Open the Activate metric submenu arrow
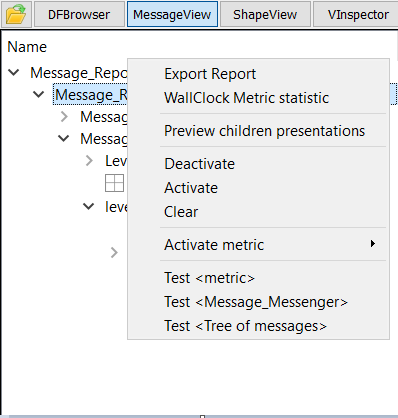 click(373, 244)
